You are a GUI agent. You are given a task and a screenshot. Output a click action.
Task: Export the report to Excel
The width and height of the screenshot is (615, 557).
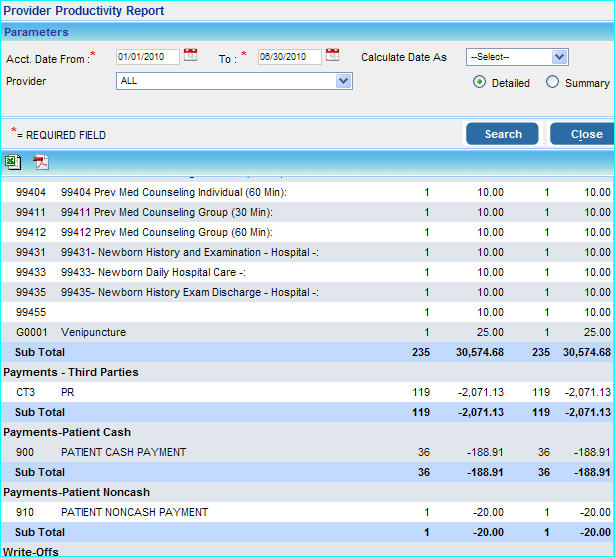[x=13, y=162]
